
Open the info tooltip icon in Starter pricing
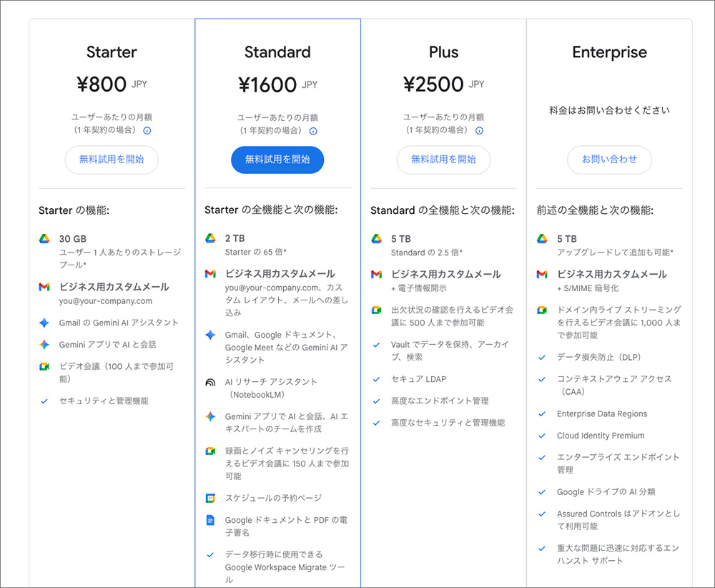point(148,131)
